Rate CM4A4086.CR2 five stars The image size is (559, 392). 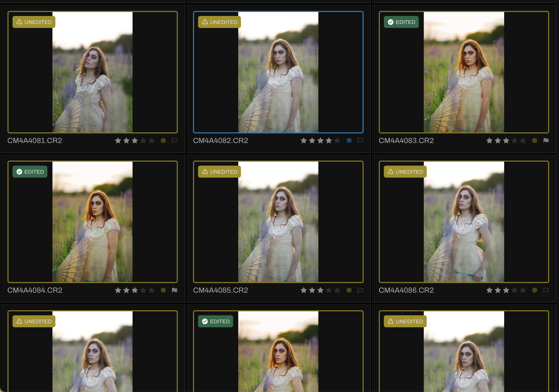click(x=523, y=290)
